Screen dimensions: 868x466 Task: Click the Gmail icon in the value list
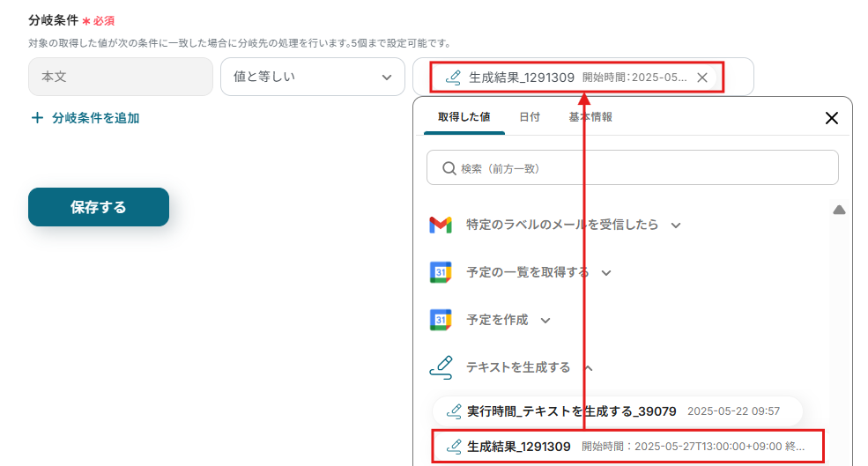point(441,225)
